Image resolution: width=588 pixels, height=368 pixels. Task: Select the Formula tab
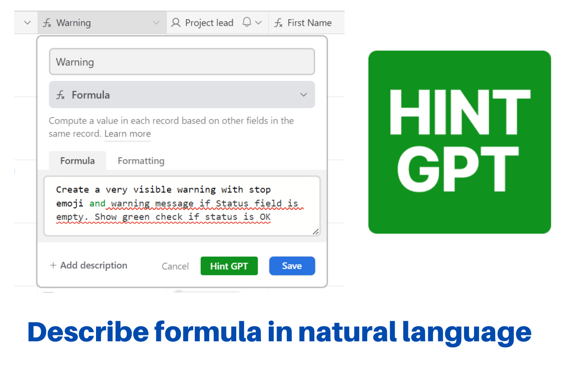pos(77,161)
